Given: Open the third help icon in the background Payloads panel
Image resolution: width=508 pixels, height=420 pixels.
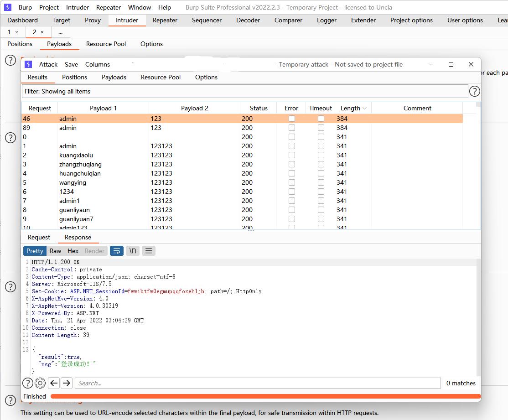Looking at the screenshot, I should [10, 287].
